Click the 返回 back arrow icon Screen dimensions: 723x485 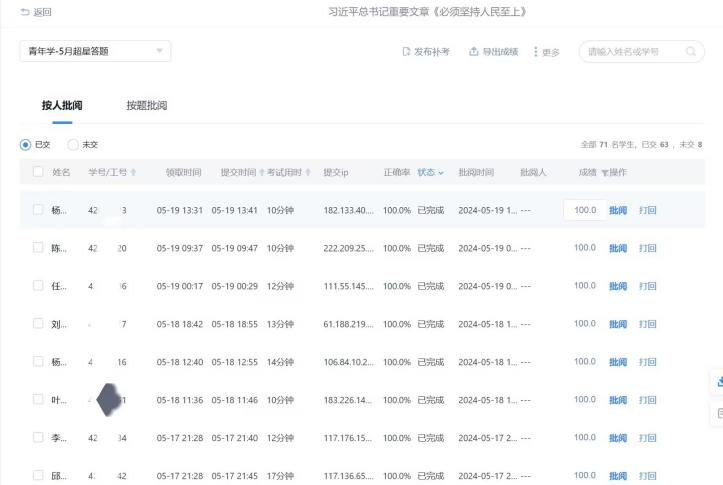[24, 12]
